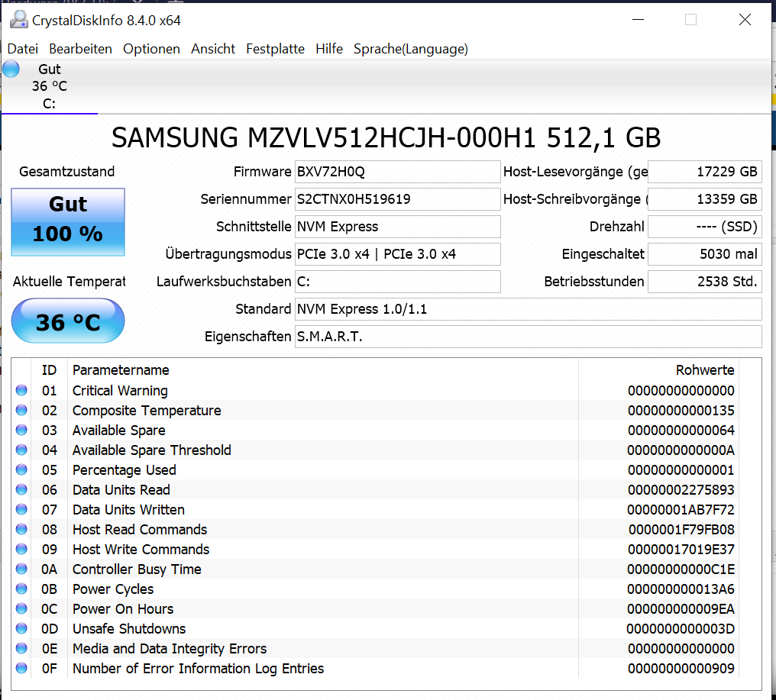Open the Datei menu
The width and height of the screenshot is (776, 700).
click(x=22, y=49)
